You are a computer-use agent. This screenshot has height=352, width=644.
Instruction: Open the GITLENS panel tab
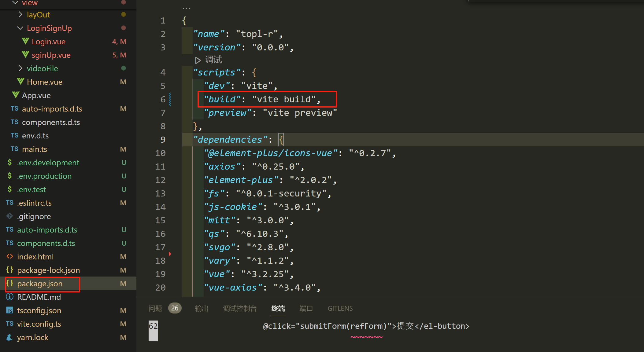tap(340, 308)
